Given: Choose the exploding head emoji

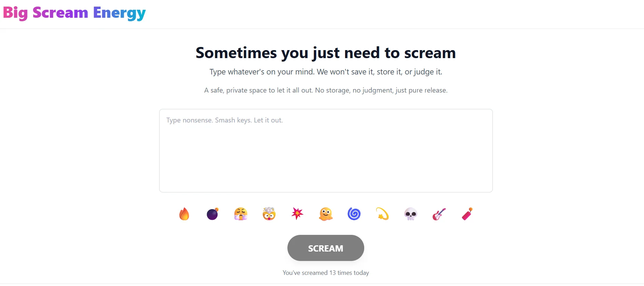Looking at the screenshot, I should 269,214.
